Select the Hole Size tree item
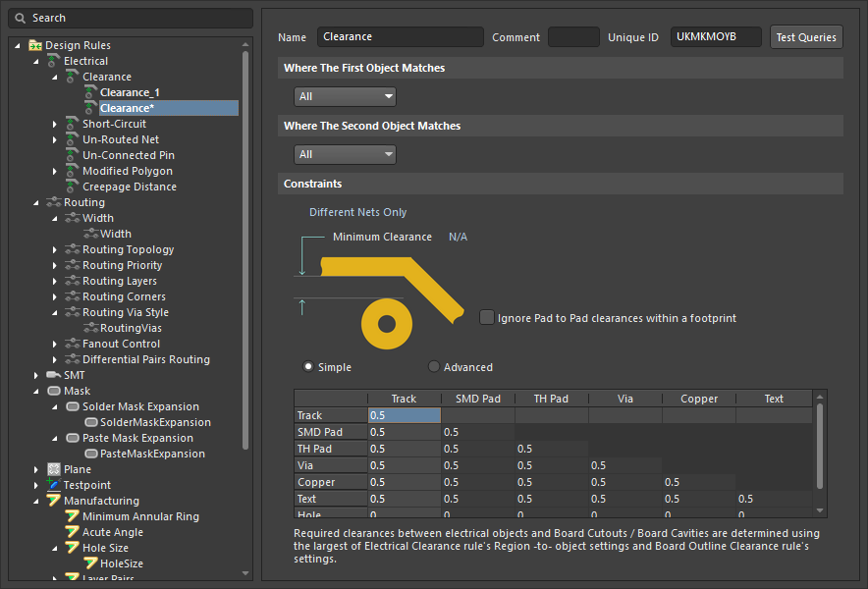 [105, 548]
